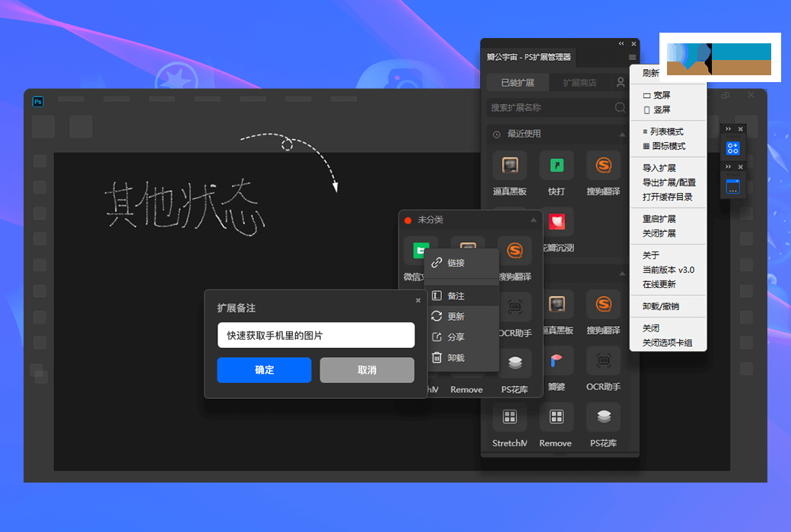
Task: Open the collapsed extension grid panel icon
Action: (732, 148)
